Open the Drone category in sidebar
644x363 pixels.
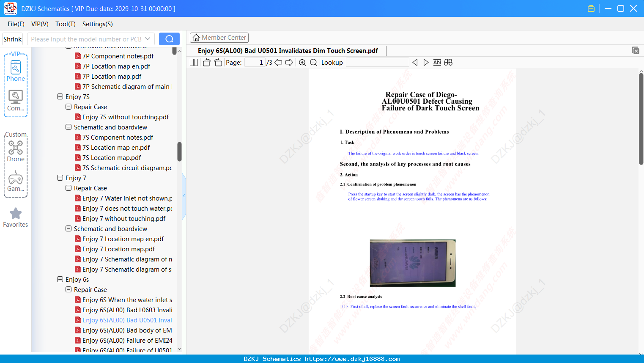click(x=16, y=151)
